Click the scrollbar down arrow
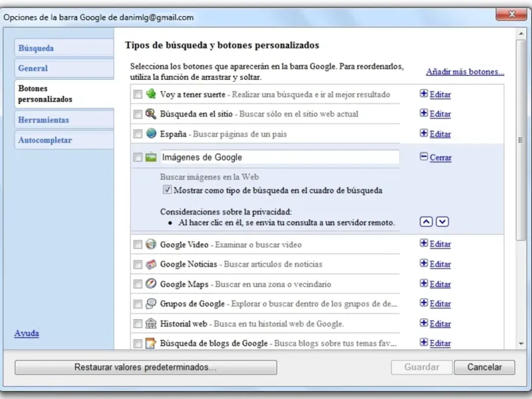 521,344
